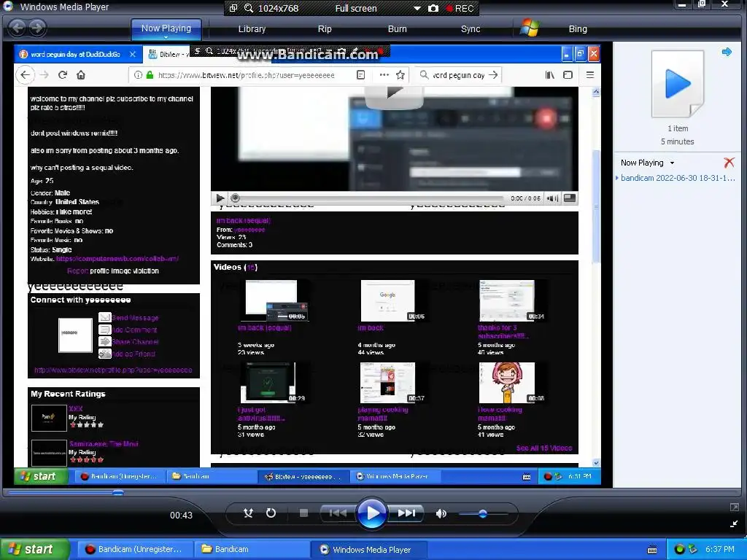
Task: Click the 6:37 PM system clock
Action: click(719, 549)
